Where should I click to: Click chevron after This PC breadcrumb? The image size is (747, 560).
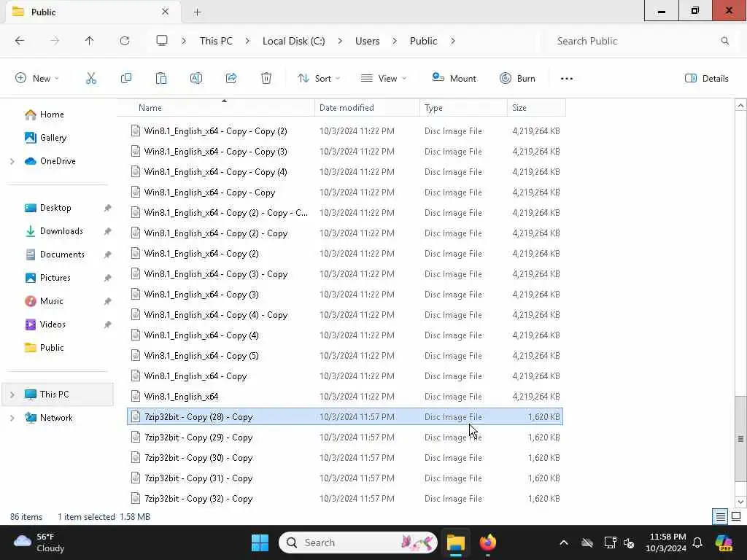247,41
